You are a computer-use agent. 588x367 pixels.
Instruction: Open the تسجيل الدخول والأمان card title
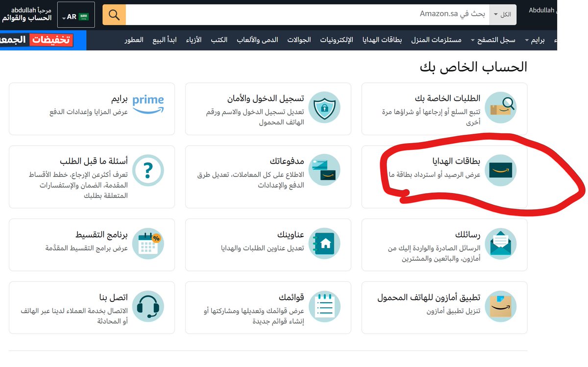click(266, 98)
